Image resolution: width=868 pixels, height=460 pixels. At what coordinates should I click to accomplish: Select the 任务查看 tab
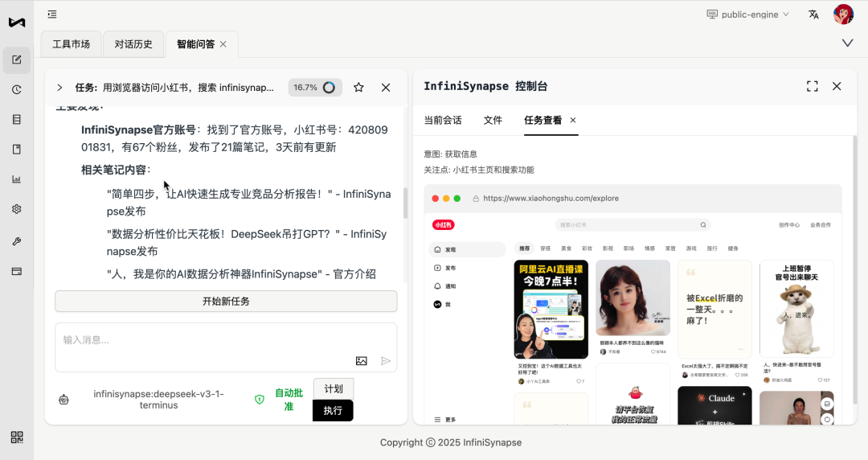(x=543, y=121)
